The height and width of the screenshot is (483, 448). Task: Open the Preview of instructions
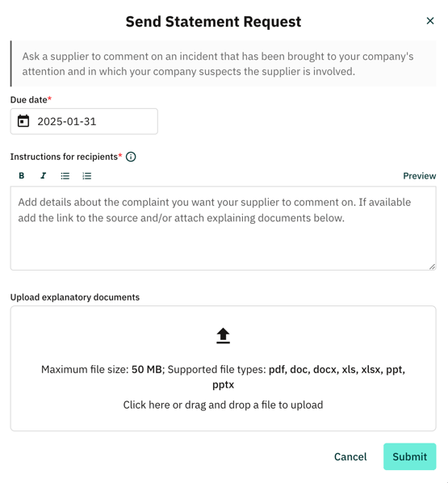tap(420, 176)
